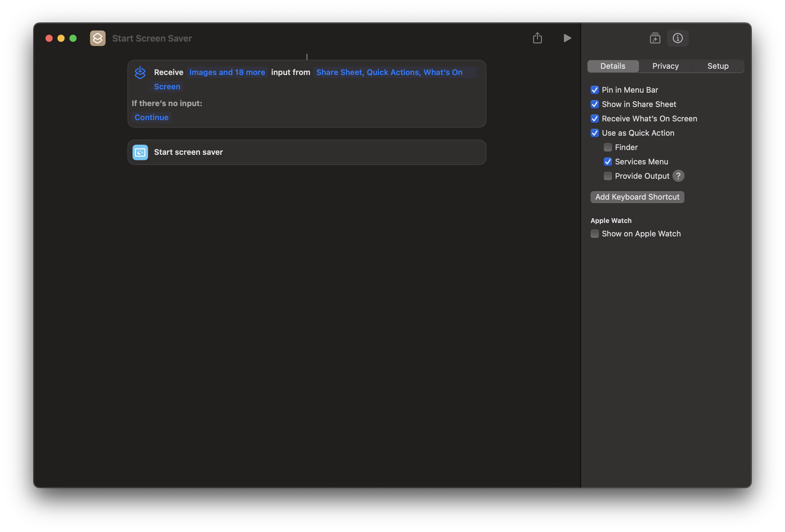Open the 'Images and 18 more' input types
This screenshot has width=785, height=532.
point(227,72)
